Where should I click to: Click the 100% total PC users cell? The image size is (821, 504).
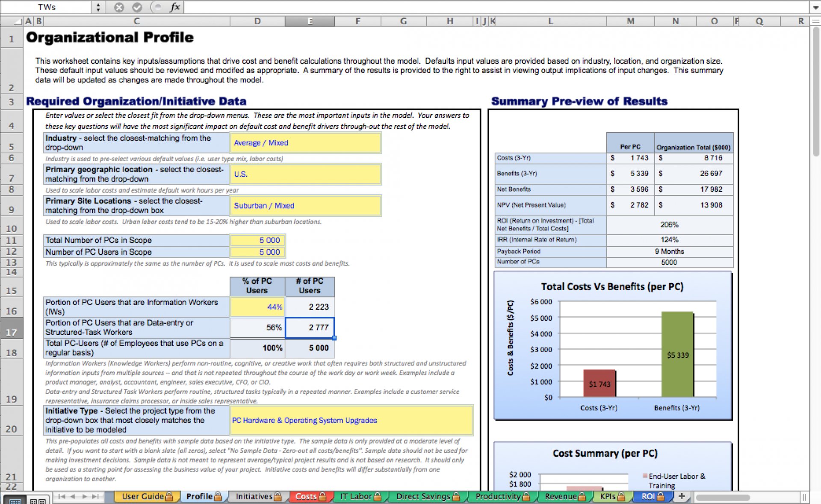[x=257, y=348]
